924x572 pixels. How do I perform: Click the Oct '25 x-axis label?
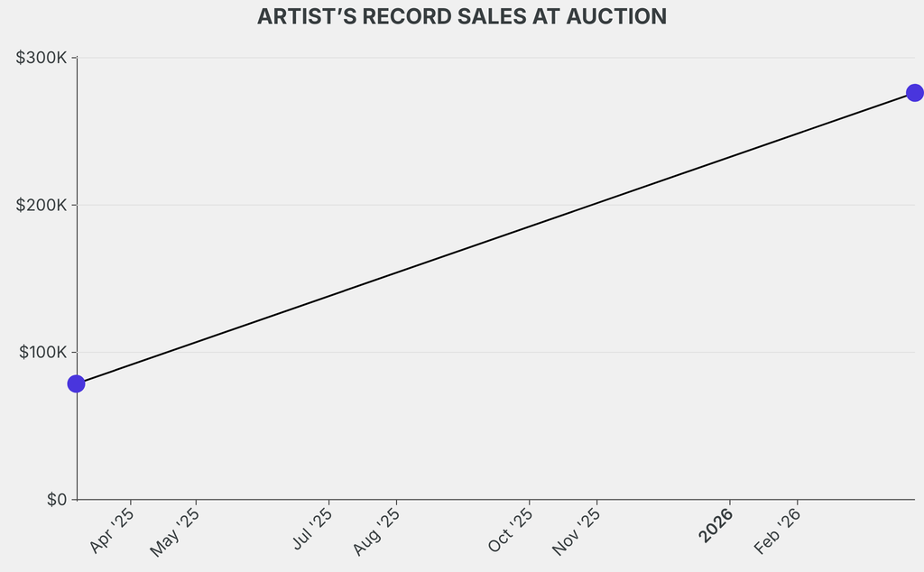point(511,531)
